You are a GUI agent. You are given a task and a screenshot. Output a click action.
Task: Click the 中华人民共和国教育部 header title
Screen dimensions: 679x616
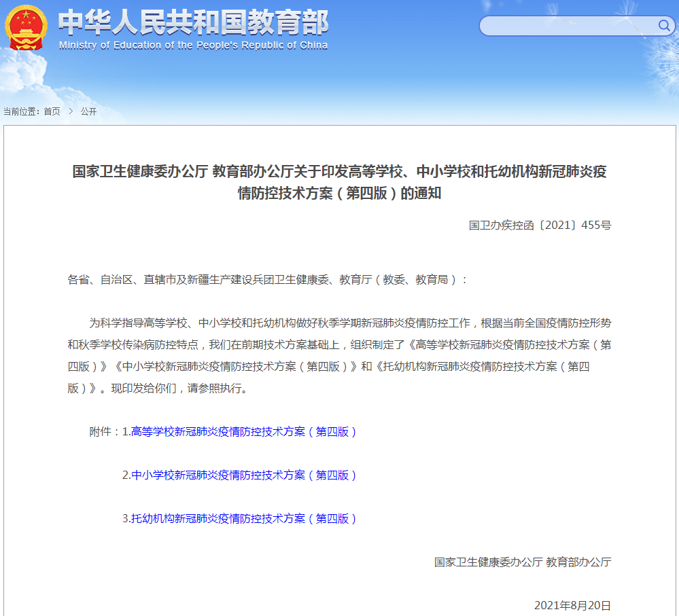coord(193,22)
